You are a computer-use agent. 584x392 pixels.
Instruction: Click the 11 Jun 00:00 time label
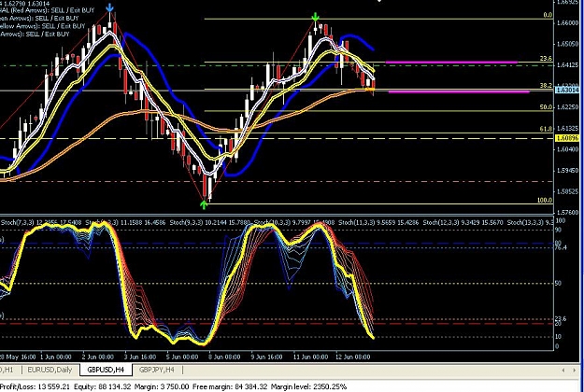click(310, 357)
